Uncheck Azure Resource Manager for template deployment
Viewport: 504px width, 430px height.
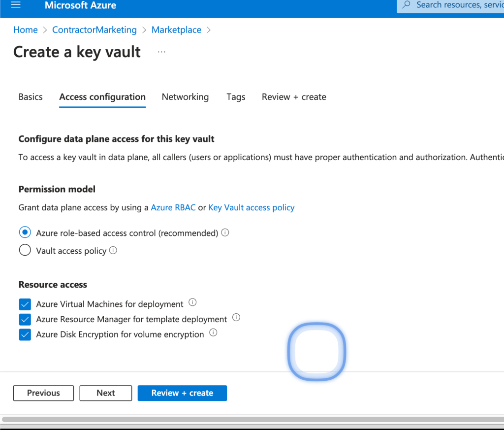(25, 319)
